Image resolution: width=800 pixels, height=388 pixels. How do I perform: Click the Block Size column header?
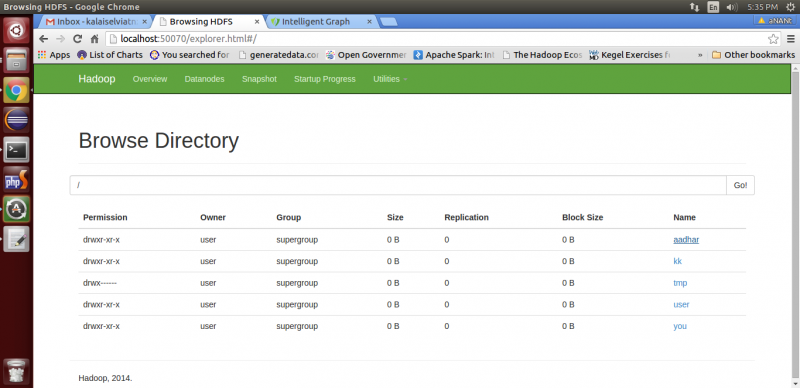[x=583, y=217]
